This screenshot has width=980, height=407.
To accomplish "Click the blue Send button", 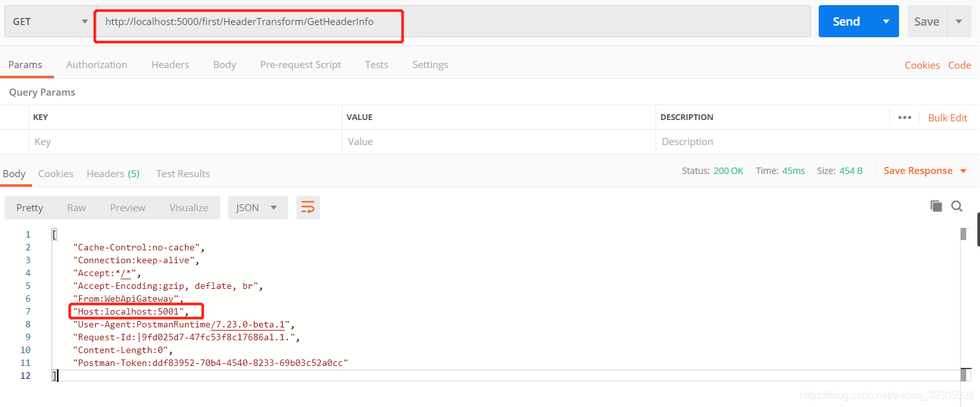I will (x=846, y=21).
